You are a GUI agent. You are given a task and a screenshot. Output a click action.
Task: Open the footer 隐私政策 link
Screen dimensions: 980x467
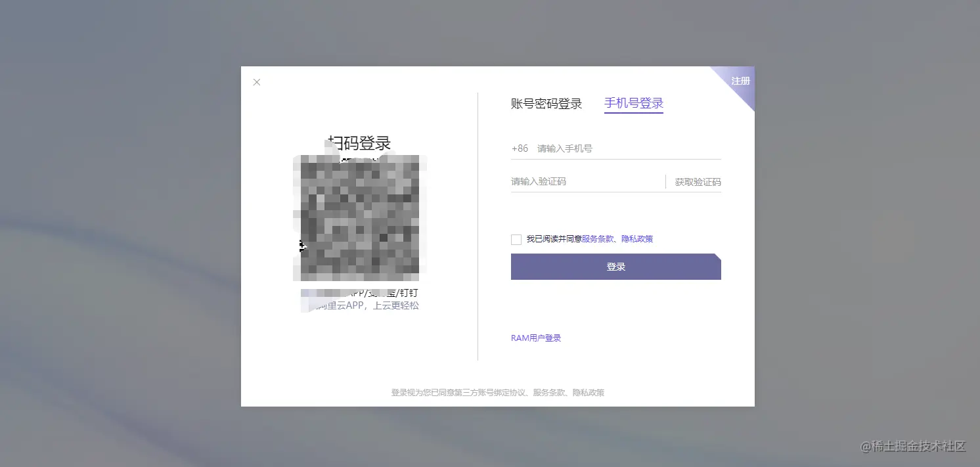click(588, 393)
